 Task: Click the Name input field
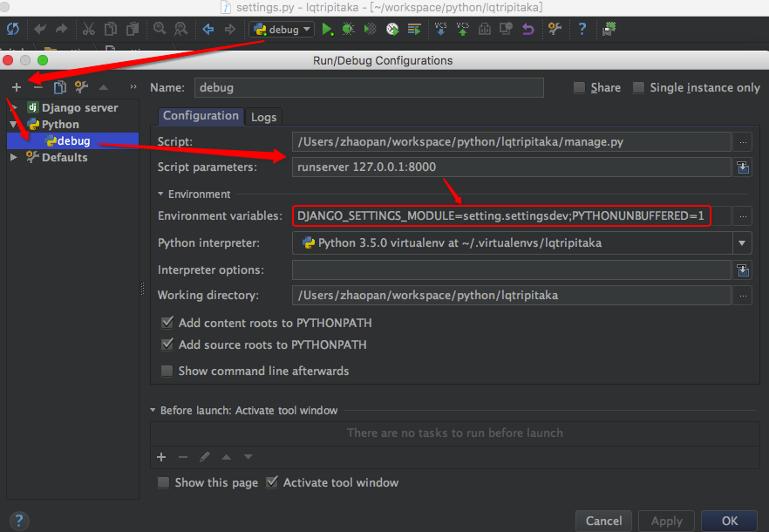[x=369, y=88]
